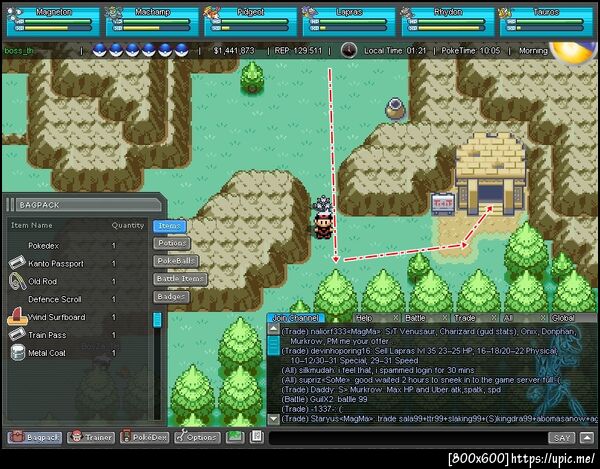600x469 pixels.
Task: Close the All chat tab
Action: click(543, 318)
